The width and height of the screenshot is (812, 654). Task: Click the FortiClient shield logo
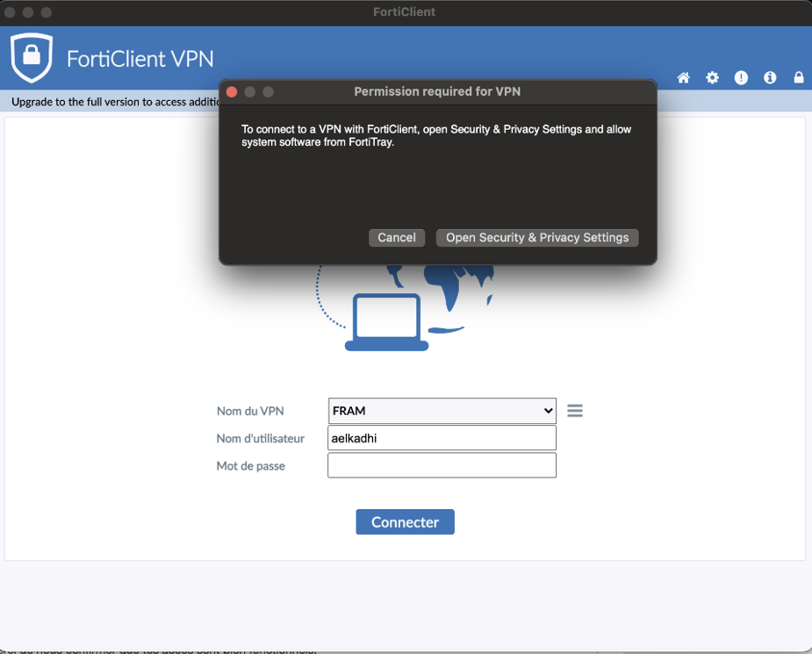click(x=32, y=57)
